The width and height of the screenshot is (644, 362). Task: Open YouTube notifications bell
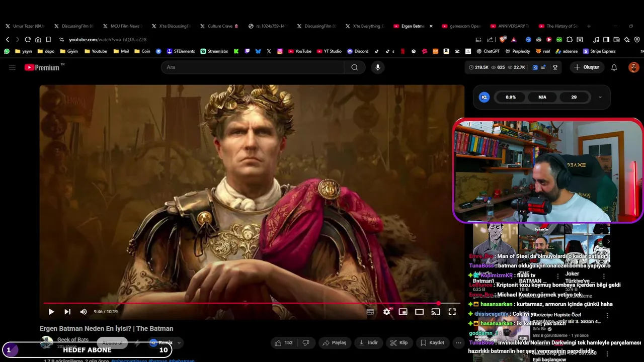tap(614, 67)
